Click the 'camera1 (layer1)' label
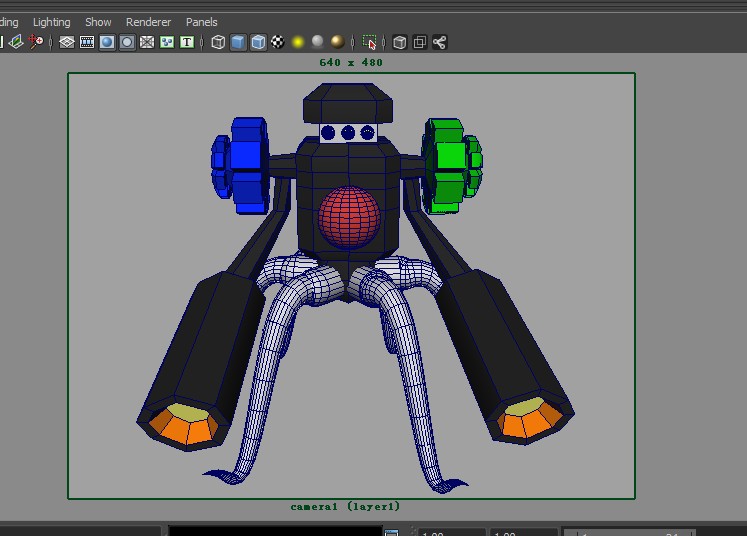Screen dimensions: 747x536 point(345,506)
